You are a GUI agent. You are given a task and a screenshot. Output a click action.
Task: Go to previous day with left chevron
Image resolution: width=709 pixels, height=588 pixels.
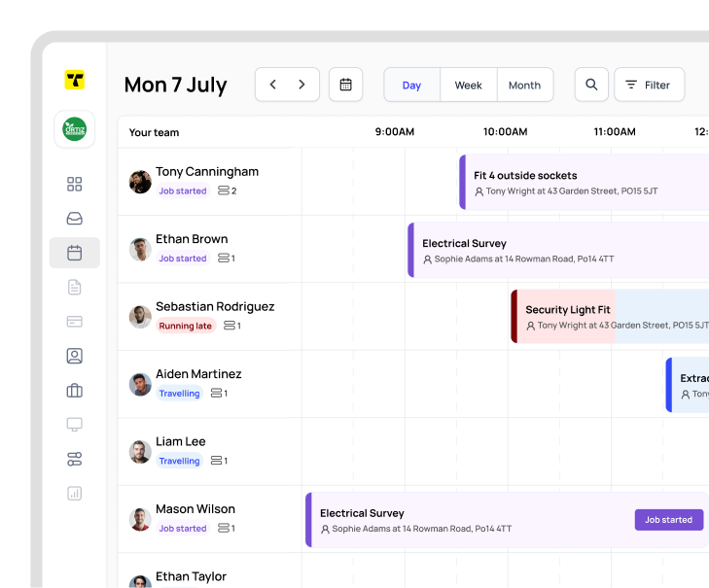[272, 85]
